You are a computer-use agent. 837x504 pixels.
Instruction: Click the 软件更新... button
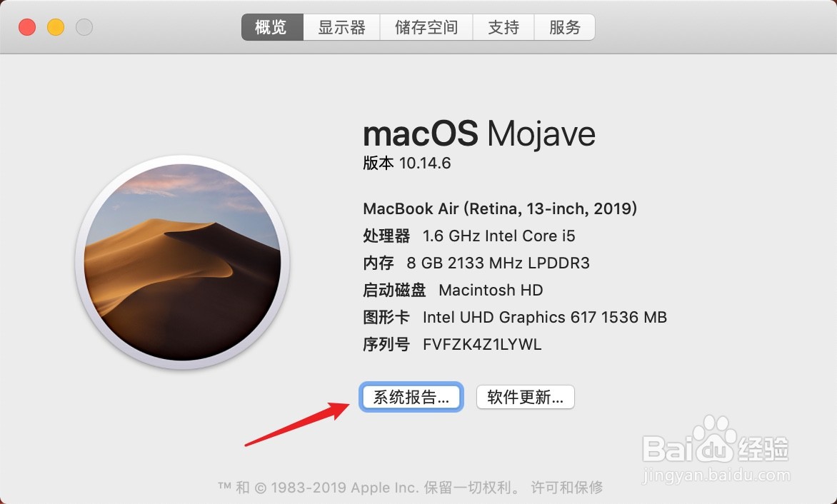point(525,397)
